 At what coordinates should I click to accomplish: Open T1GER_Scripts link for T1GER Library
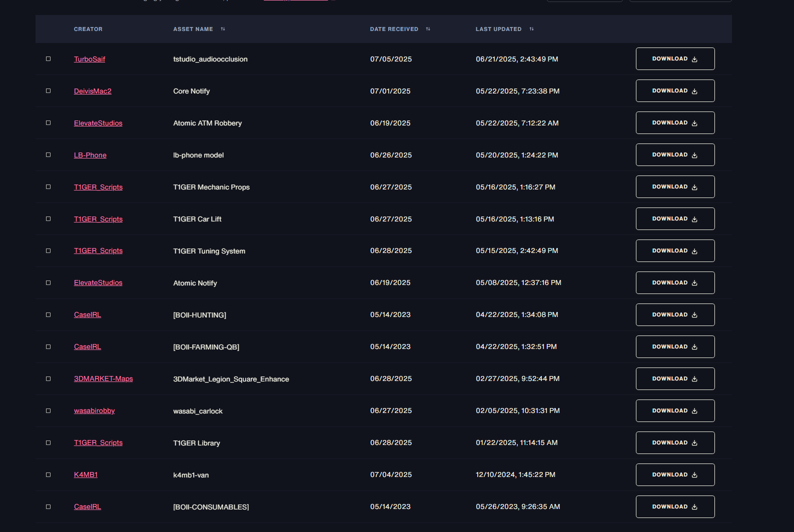tap(98, 442)
